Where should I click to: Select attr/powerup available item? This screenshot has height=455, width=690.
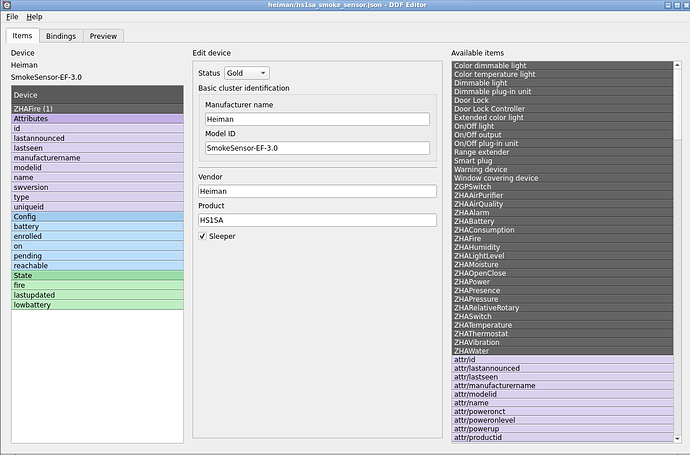coord(562,429)
